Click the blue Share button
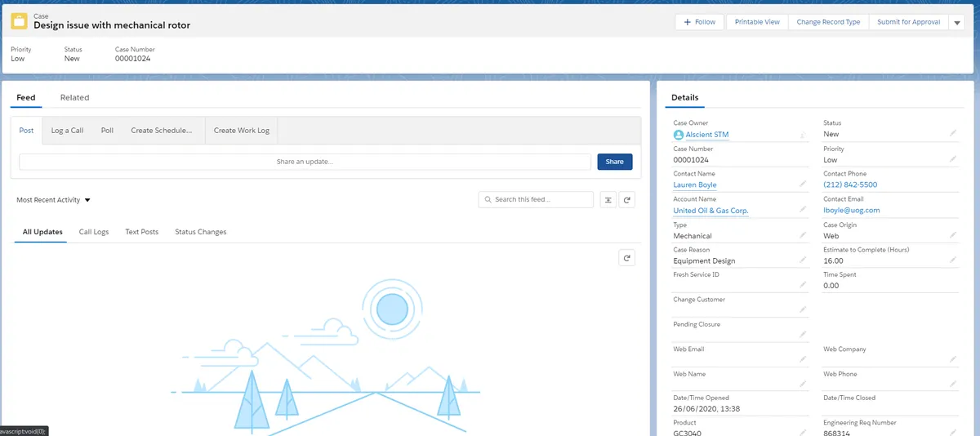980x436 pixels. point(615,162)
